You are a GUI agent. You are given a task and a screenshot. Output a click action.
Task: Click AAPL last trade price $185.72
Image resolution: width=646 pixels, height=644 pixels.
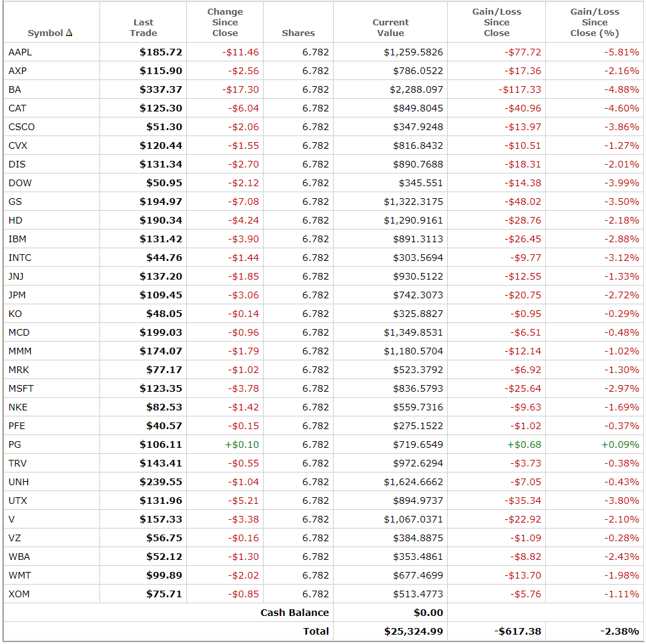pos(161,52)
